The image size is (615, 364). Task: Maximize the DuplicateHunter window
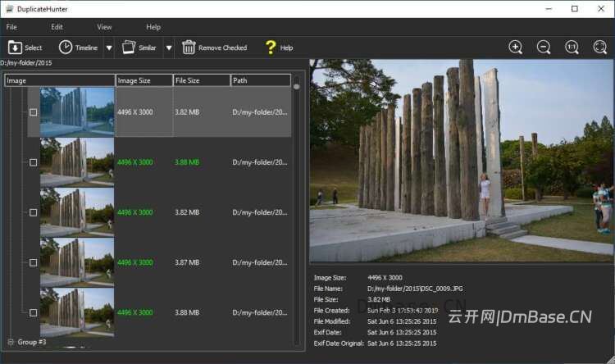575,9
